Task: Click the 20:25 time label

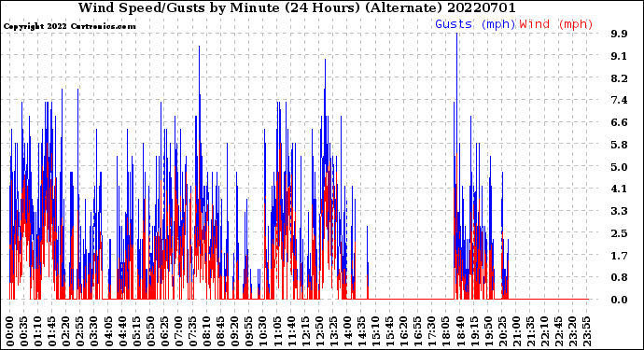Action: (502, 331)
